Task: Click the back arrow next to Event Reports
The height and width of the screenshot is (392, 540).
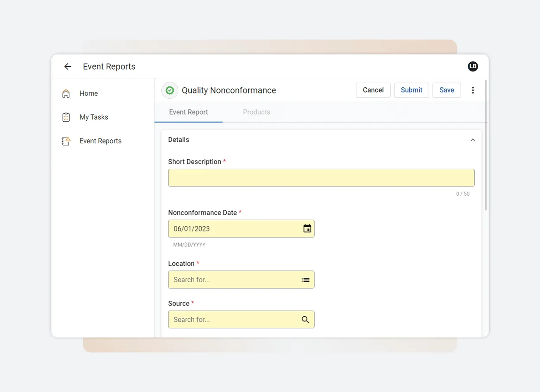Action: click(67, 66)
